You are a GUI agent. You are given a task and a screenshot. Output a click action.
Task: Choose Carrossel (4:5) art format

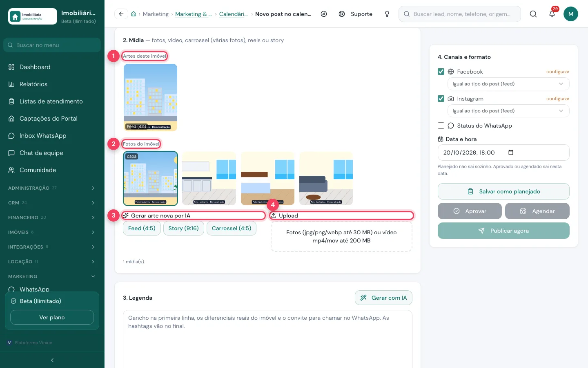coord(232,228)
